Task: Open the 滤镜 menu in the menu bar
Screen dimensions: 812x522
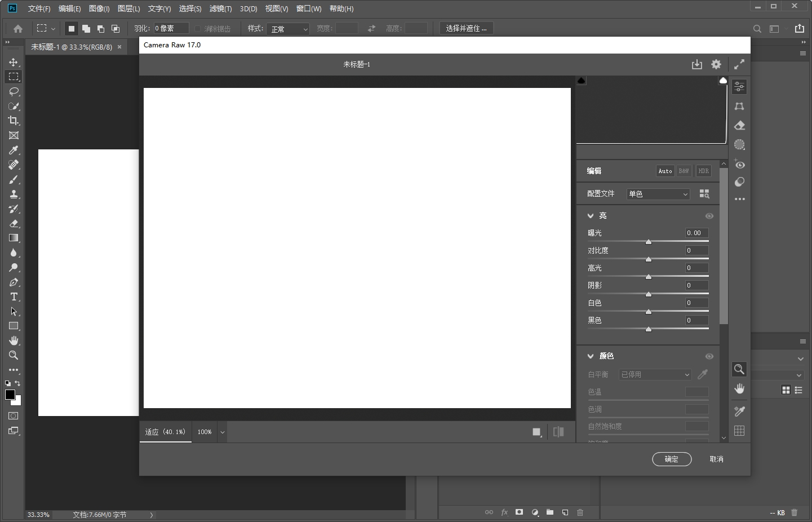Action: [x=220, y=8]
